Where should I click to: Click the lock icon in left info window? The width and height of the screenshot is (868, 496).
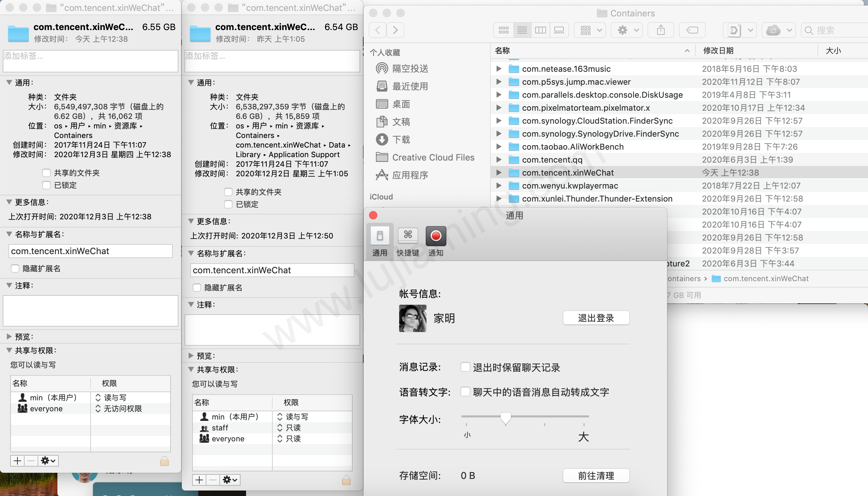point(164,461)
